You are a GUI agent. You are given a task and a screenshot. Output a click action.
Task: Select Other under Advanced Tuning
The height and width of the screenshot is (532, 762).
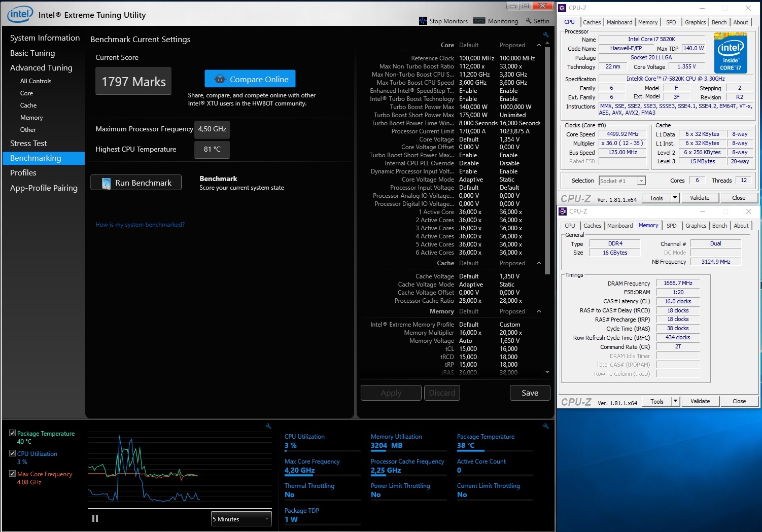[28, 130]
